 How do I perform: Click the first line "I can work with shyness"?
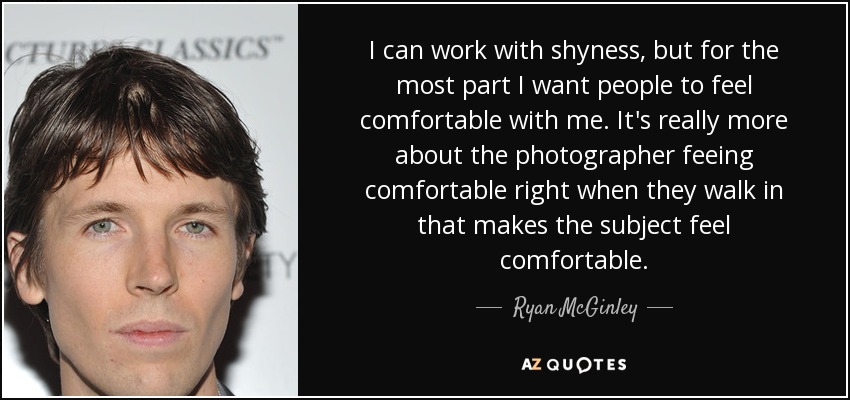574,52
